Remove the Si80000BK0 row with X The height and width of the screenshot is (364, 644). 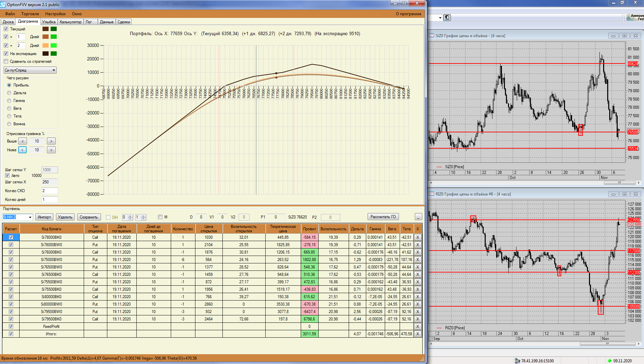418,297
